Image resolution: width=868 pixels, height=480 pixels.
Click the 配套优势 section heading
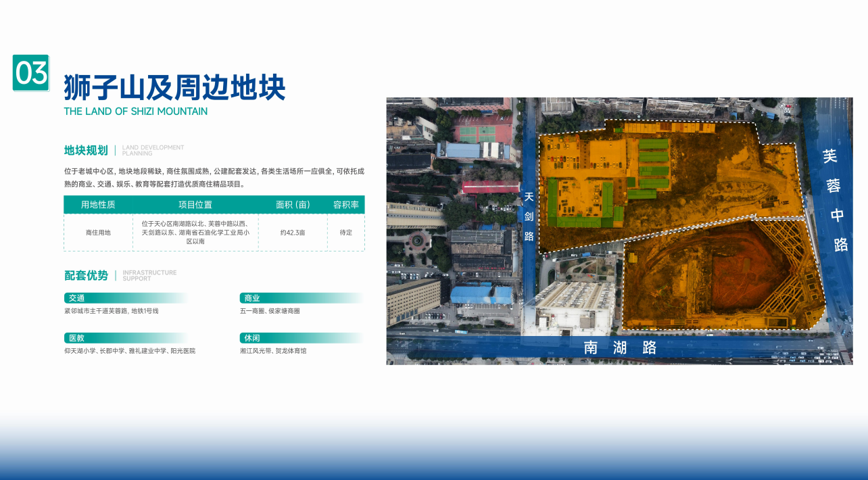click(x=86, y=276)
